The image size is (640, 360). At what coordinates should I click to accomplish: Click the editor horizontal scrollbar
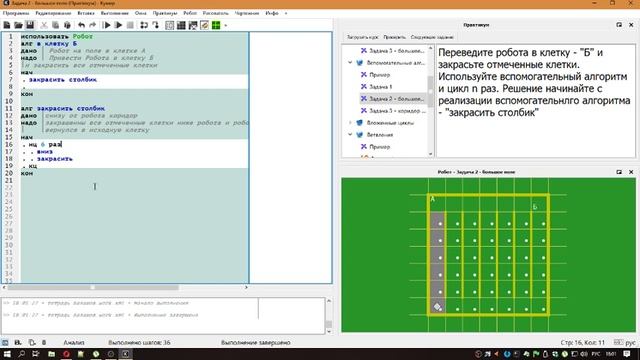[93, 287]
